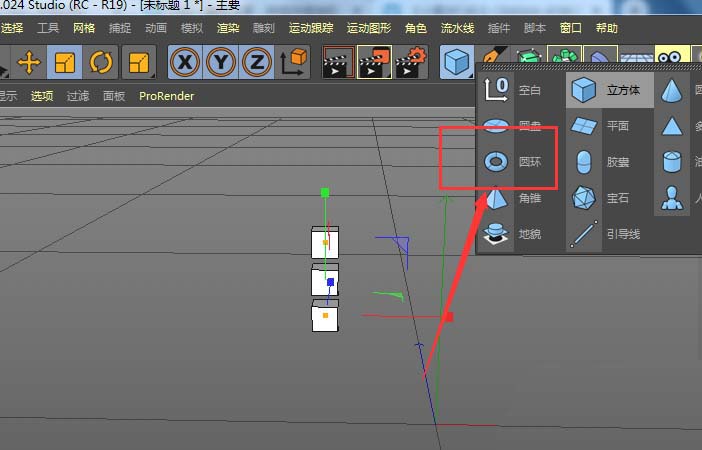This screenshot has width=702, height=450.
Task: Add a Capsule (胶囊) primitive object
Action: click(x=584, y=162)
